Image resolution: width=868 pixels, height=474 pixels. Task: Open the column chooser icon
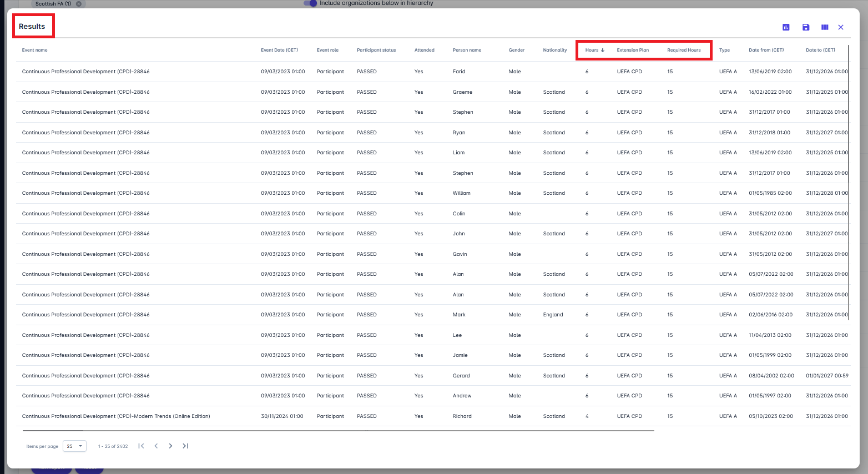point(825,27)
